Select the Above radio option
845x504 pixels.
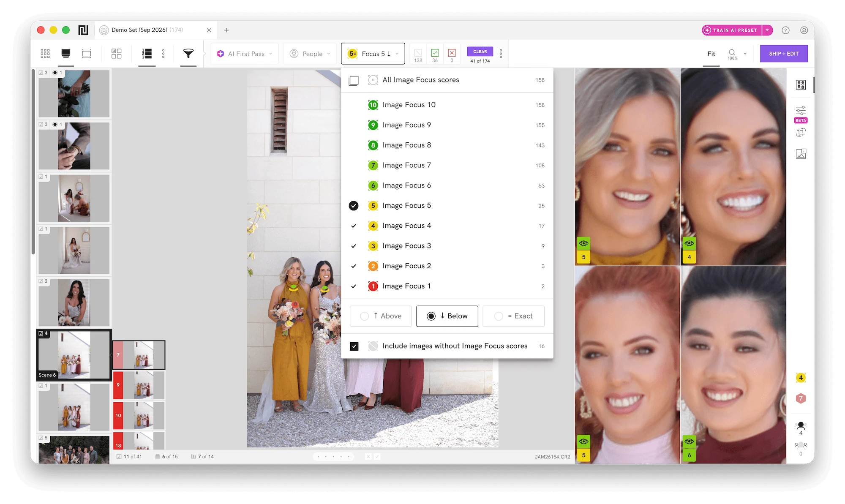click(381, 316)
